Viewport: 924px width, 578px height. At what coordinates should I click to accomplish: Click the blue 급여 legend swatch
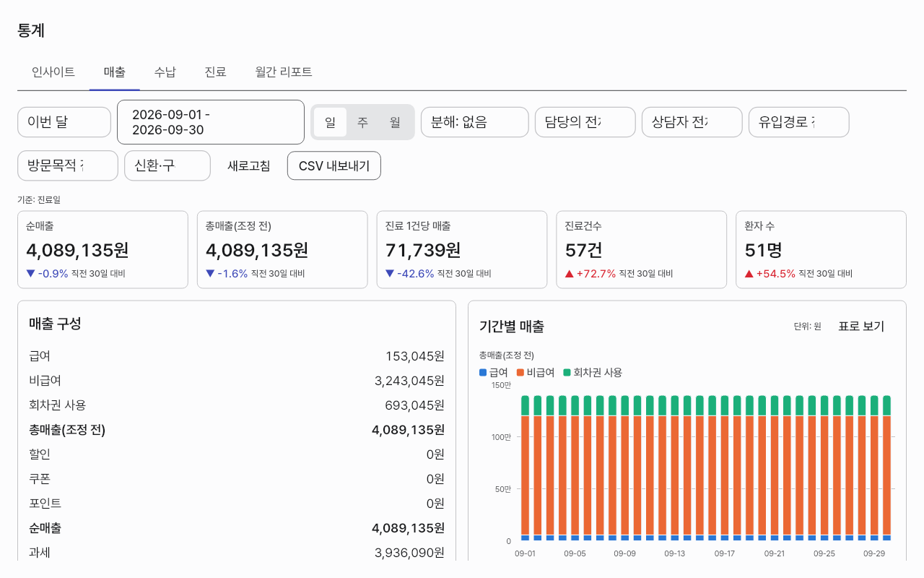pos(483,373)
